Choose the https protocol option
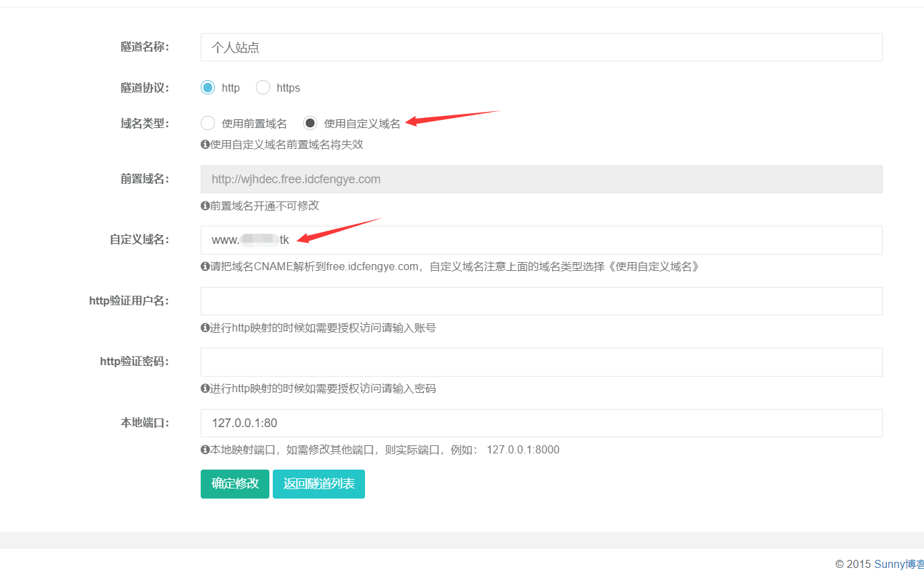 263,88
